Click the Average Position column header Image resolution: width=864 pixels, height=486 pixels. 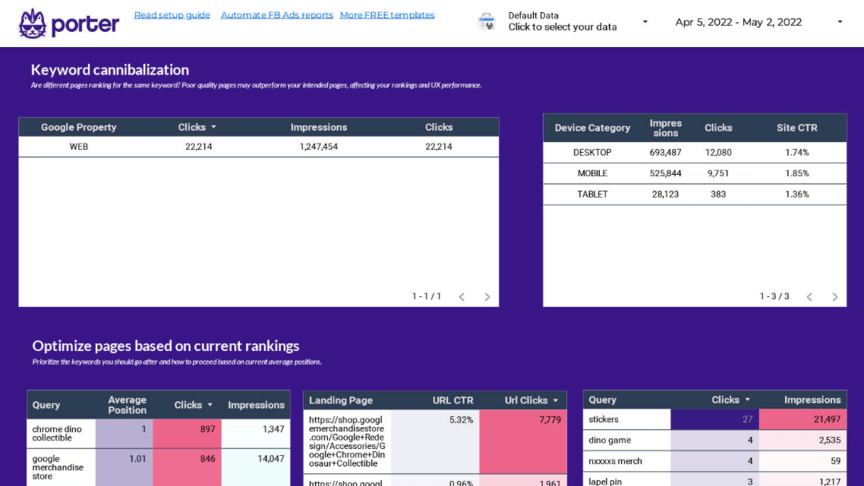[127, 405]
